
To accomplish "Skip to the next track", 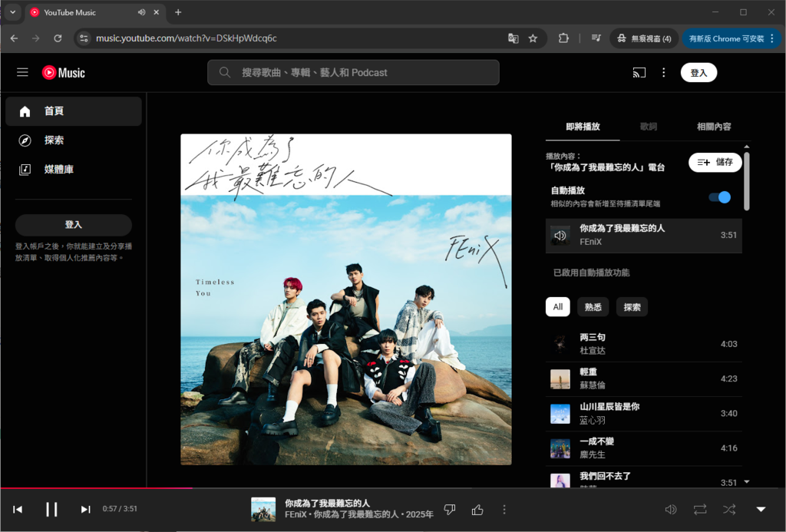I will (x=86, y=510).
